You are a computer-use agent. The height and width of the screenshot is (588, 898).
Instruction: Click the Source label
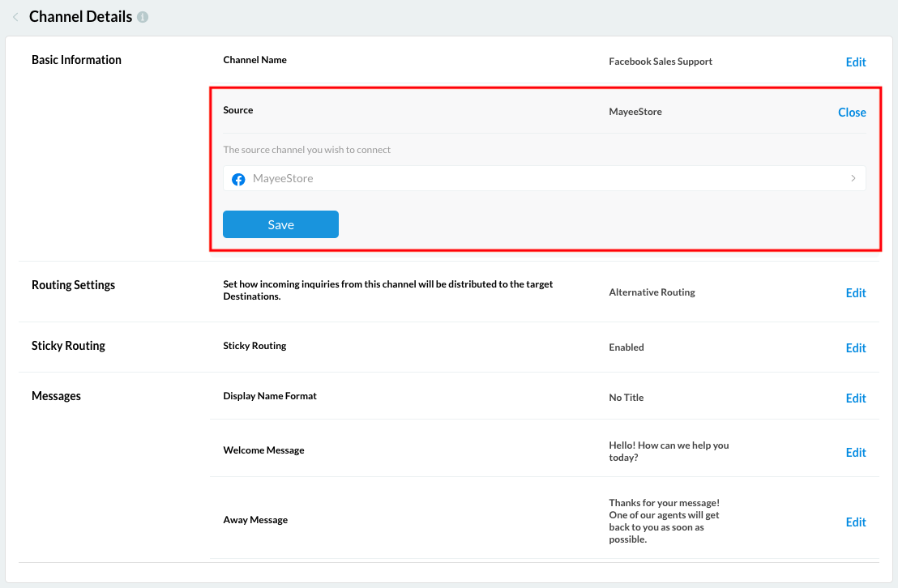coord(238,110)
